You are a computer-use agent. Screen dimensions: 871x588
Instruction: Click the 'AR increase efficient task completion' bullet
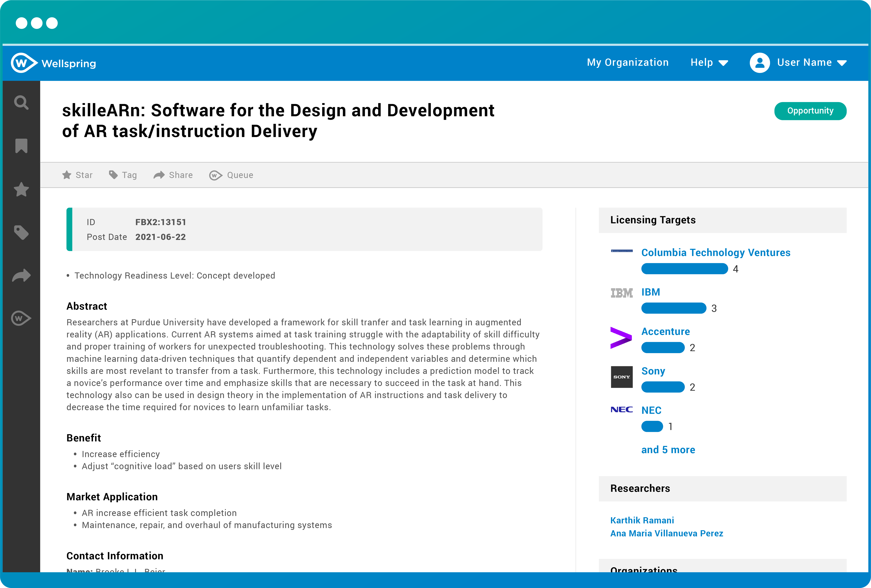pyautogui.click(x=159, y=513)
